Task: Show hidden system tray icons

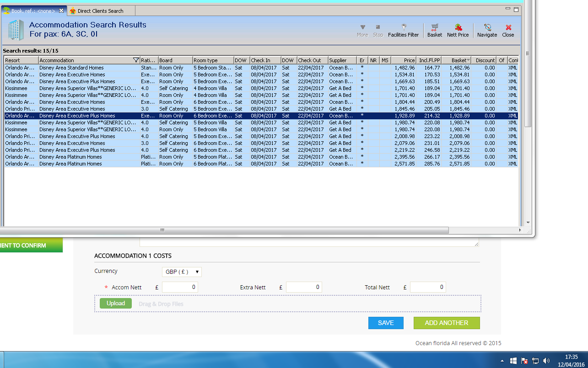Action: coord(502,361)
